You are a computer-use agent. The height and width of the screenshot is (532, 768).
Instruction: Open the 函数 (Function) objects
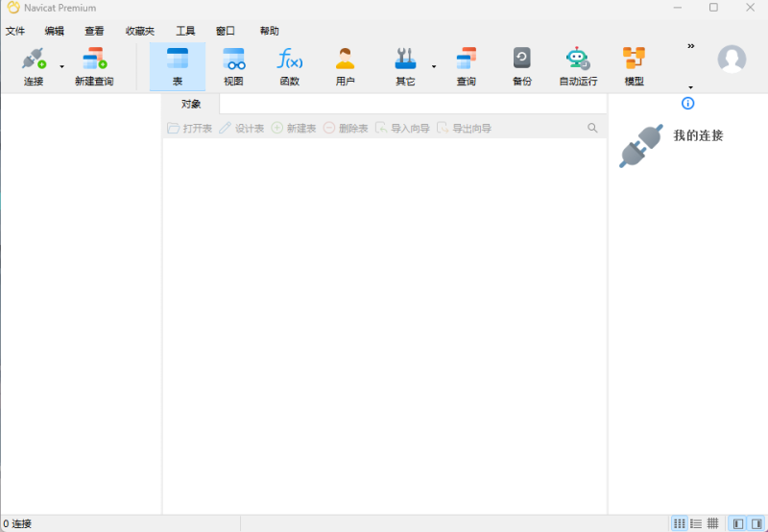290,65
